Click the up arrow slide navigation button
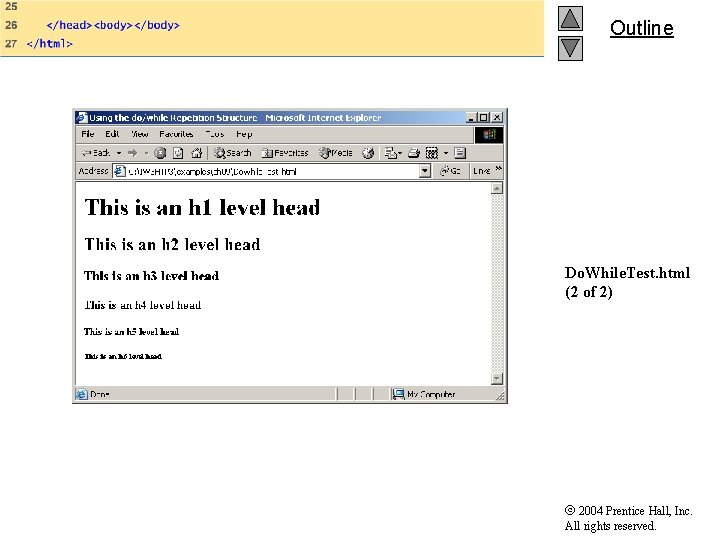Image resolution: width=720 pixels, height=540 pixels. pyautogui.click(x=570, y=18)
